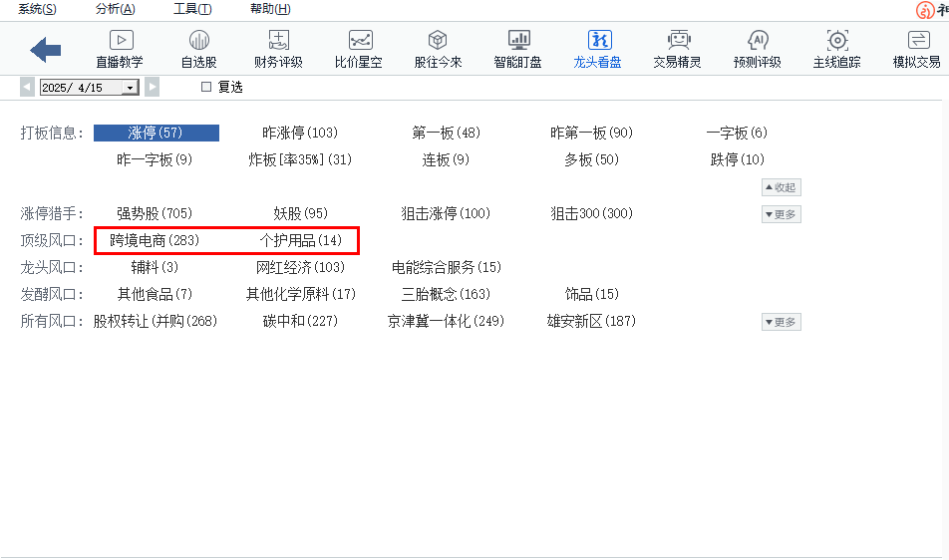The image size is (949, 560).
Task: Click the back arrow icon
Action: 46,49
